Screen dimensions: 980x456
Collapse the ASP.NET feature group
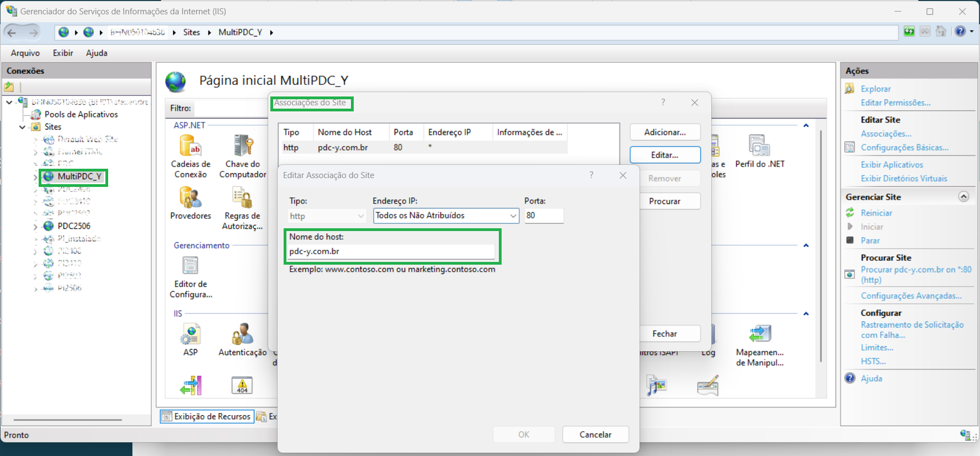pos(806,126)
